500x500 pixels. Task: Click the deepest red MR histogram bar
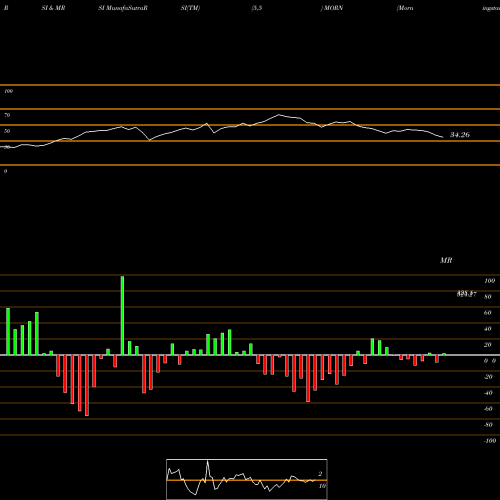click(87, 385)
